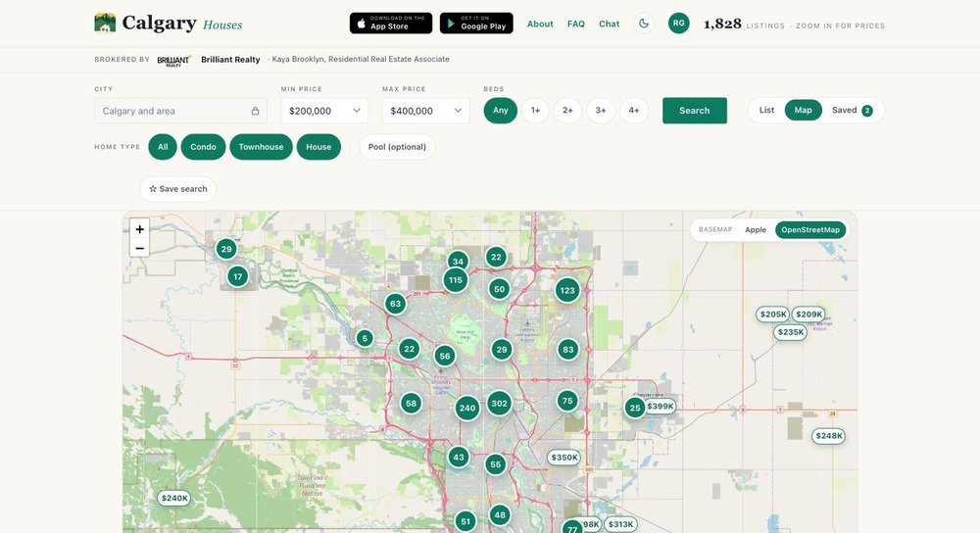The height and width of the screenshot is (533, 980).
Task: Open the Max Price $400,000 dropdown
Action: 425,112
